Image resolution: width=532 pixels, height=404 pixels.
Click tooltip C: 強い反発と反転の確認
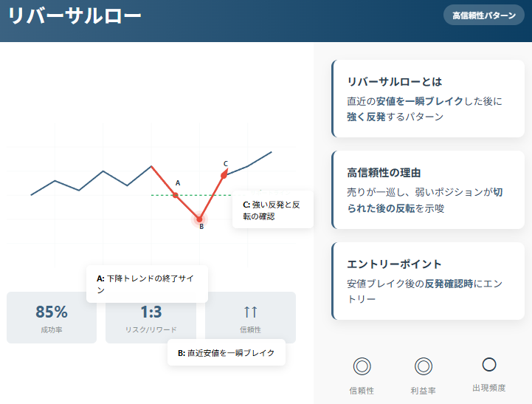pos(272,210)
